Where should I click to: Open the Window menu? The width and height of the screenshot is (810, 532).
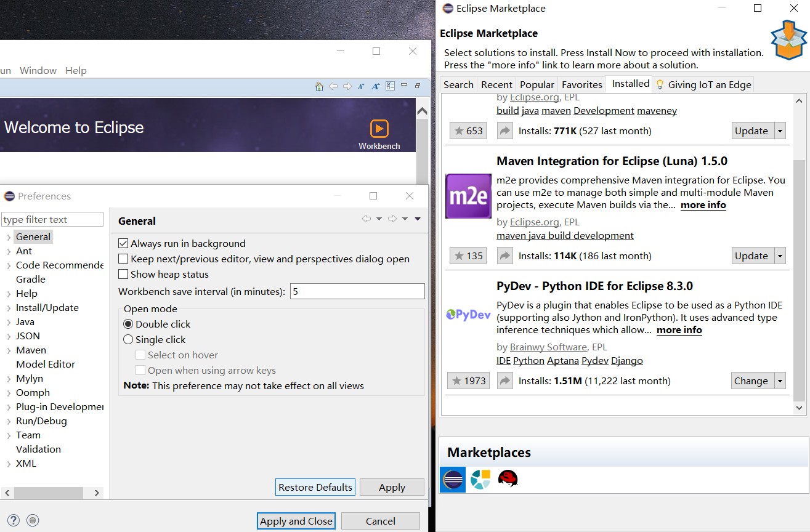(x=38, y=71)
